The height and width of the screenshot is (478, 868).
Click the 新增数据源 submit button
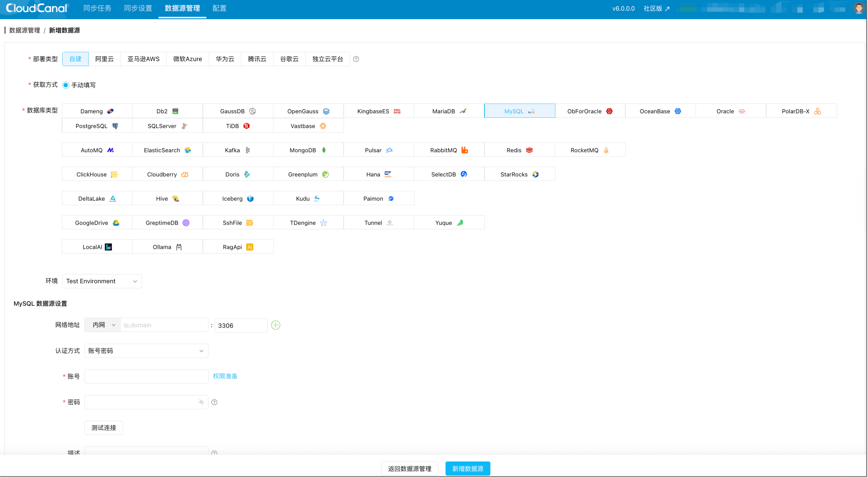[468, 469]
